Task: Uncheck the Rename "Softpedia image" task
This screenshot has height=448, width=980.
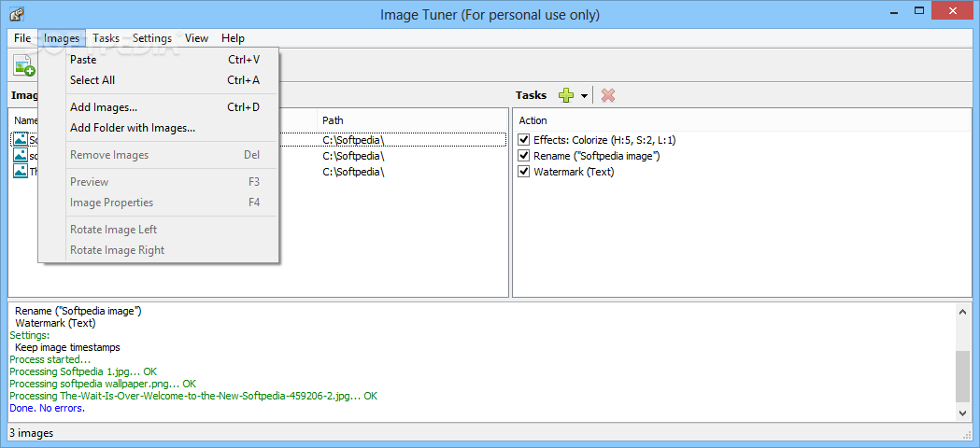Action: coord(524,156)
